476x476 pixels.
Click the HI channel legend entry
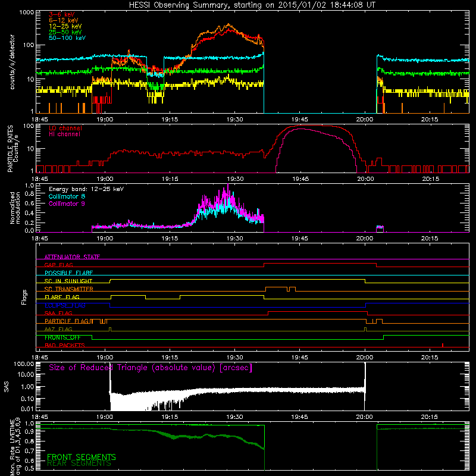tap(64, 134)
